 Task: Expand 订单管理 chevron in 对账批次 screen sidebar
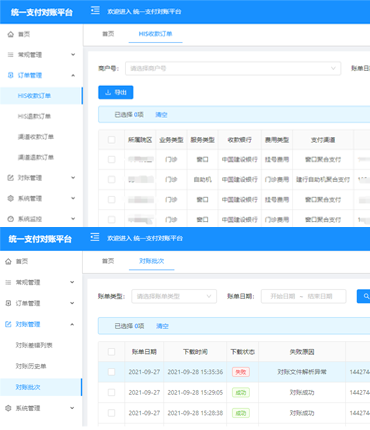pos(72,303)
